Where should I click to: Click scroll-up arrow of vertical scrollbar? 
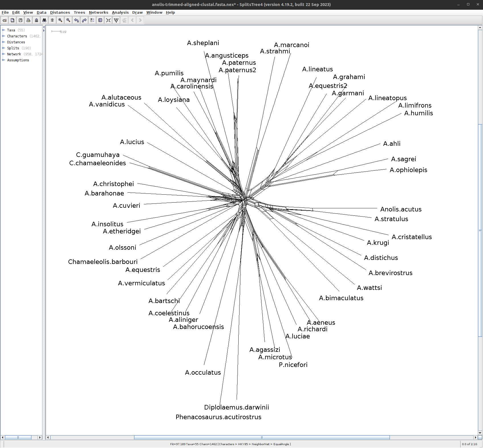coord(480,28)
